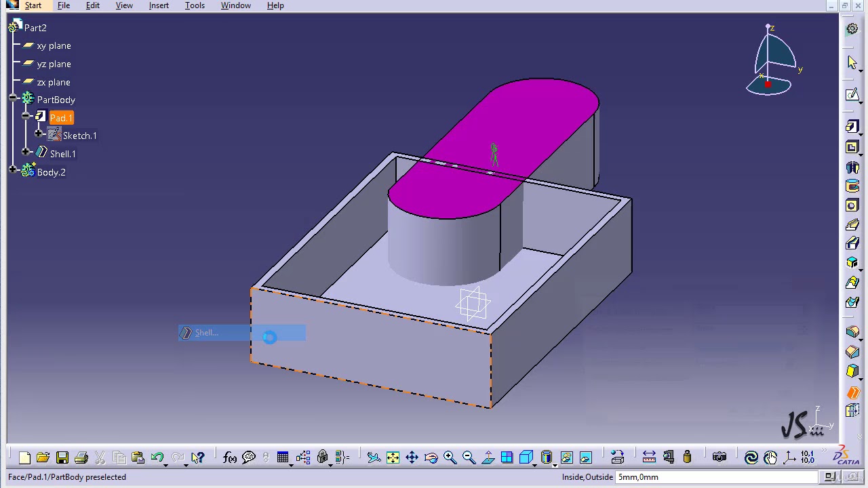Screen dimensions: 868x488
Task: Open the Start menu
Action: pyautogui.click(x=33, y=5)
